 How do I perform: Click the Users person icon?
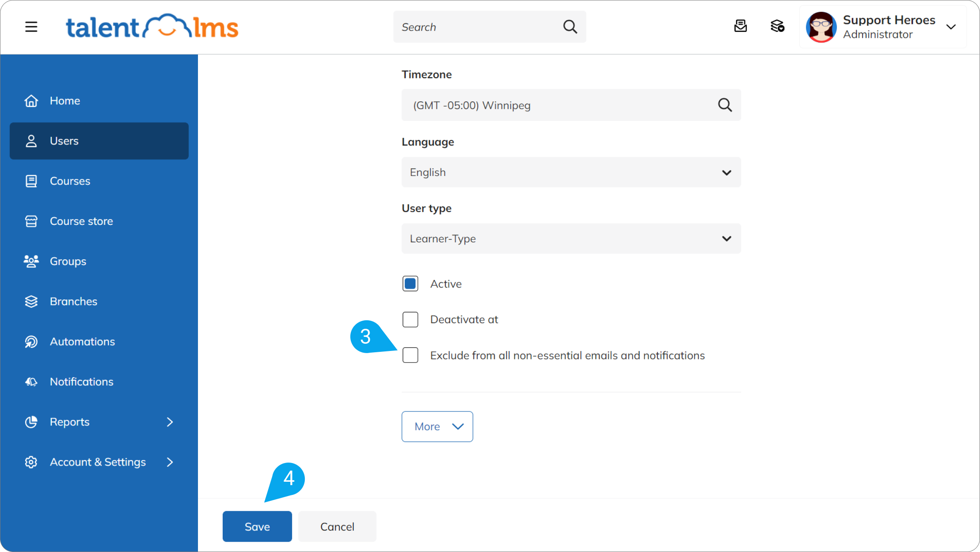31,141
